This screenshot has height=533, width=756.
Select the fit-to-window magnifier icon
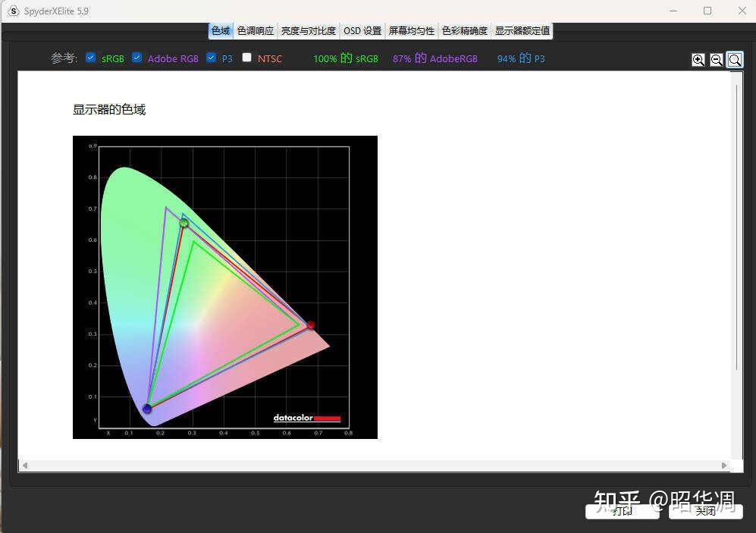735,60
